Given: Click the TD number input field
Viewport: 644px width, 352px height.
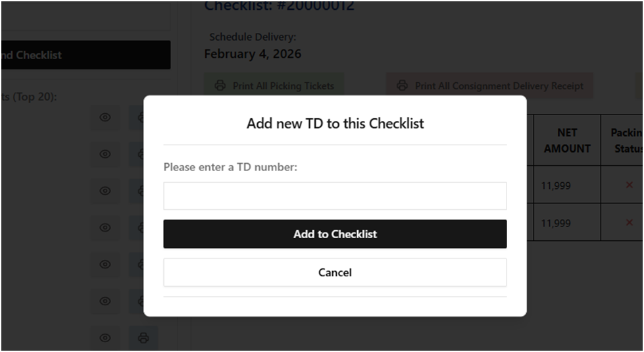Looking at the screenshot, I should (x=335, y=196).
